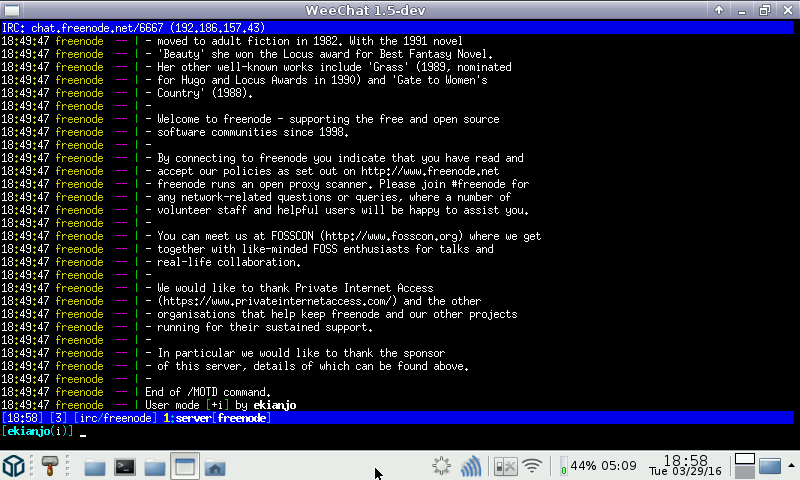Click the clock showing 18:58
The height and width of the screenshot is (480, 800).
(x=685, y=461)
